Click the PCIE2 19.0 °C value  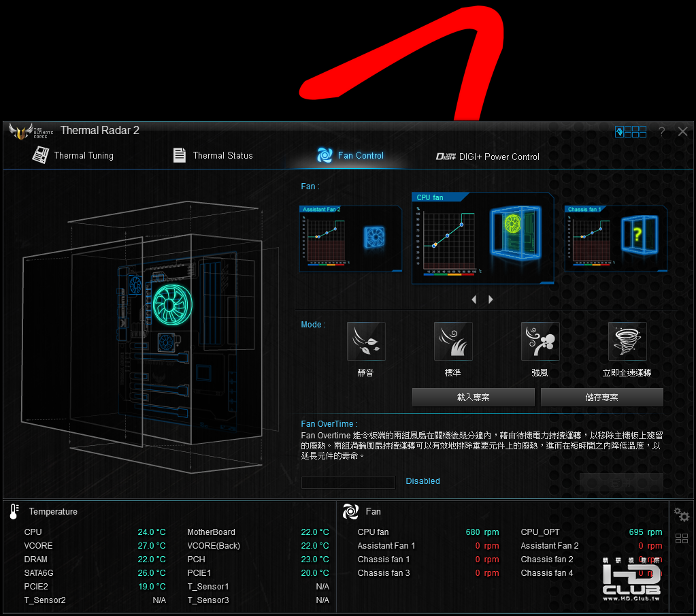(x=152, y=587)
